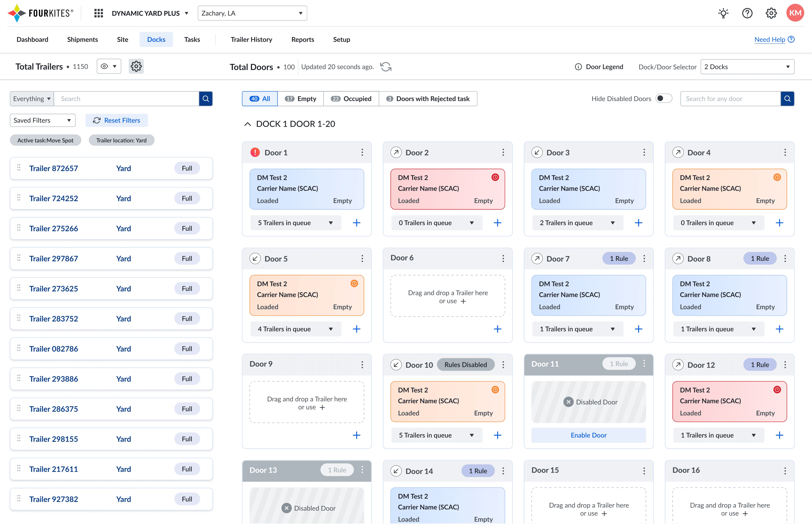Click the 1 Rule badge on Door 8
812x525 pixels.
click(x=760, y=258)
